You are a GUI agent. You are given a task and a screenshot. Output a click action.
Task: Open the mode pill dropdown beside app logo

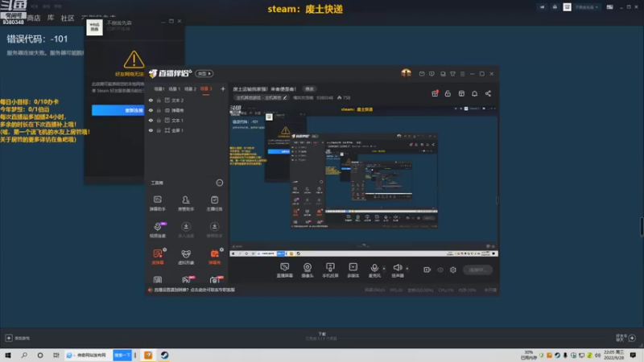point(204,73)
